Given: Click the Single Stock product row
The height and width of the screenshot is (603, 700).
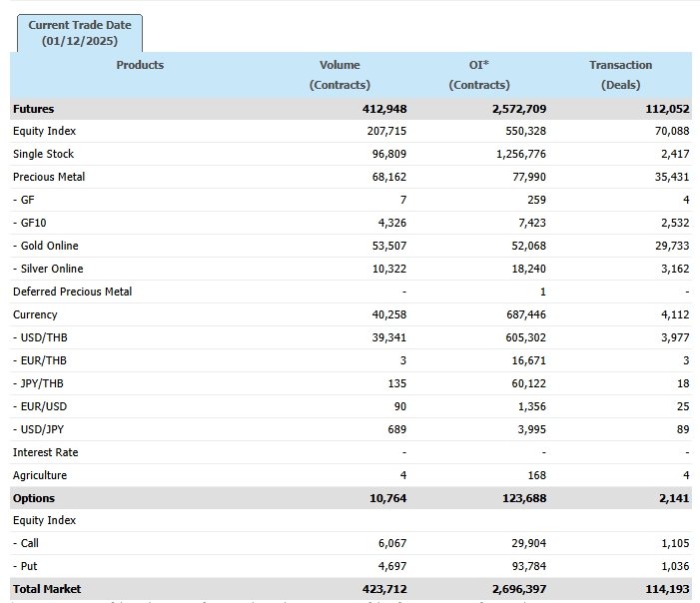Looking at the screenshot, I should 44,154.
